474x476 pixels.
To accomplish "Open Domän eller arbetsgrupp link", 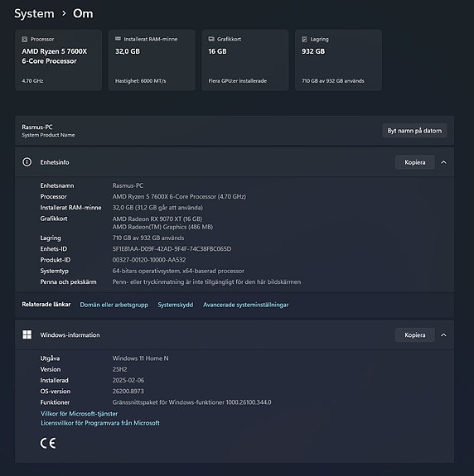I will (x=114, y=305).
